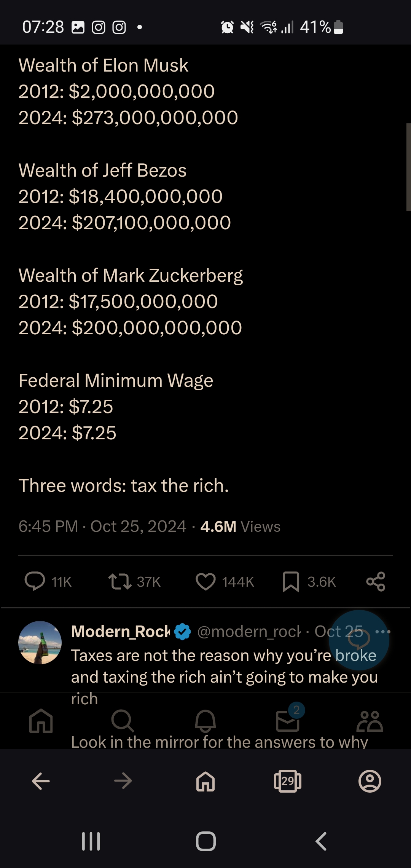Click the Modern_Rock username link
This screenshot has width=411, height=868.
[121, 632]
